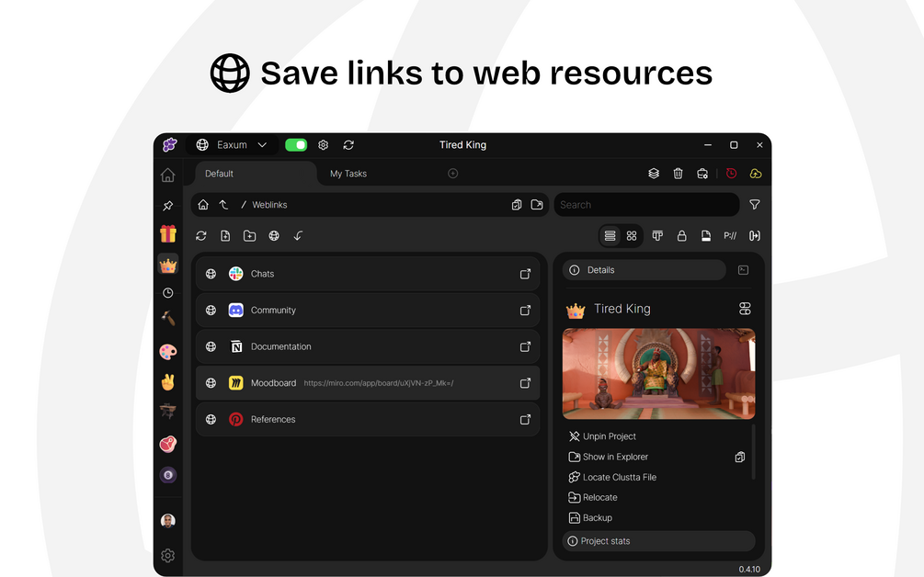The image size is (924, 577).
Task: Switch to the My Tasks tab
Action: pyautogui.click(x=348, y=174)
